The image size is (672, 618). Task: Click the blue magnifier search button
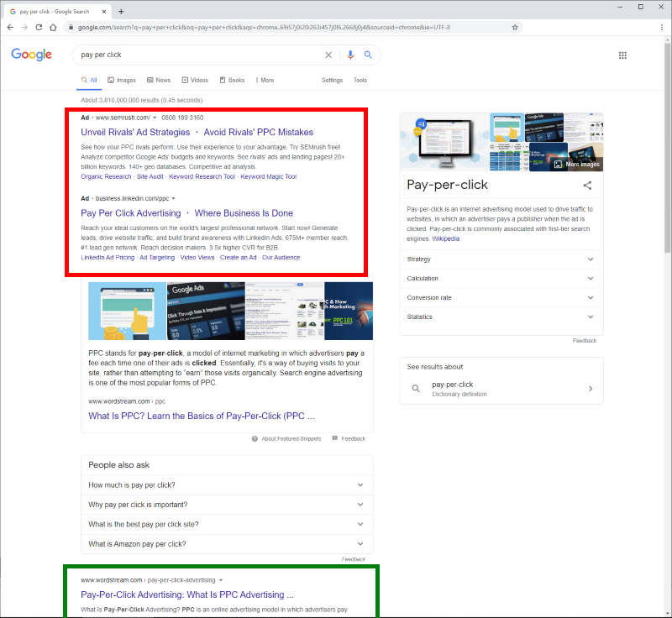click(x=368, y=55)
